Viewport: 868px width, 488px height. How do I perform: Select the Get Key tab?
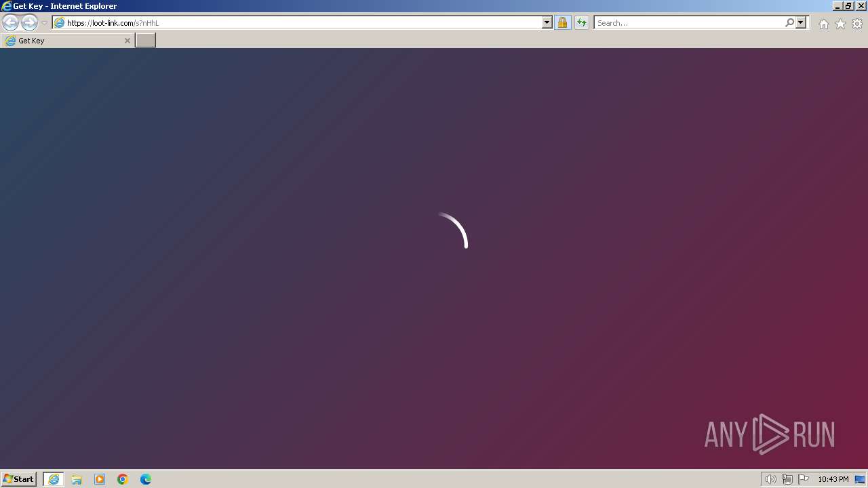(67, 41)
